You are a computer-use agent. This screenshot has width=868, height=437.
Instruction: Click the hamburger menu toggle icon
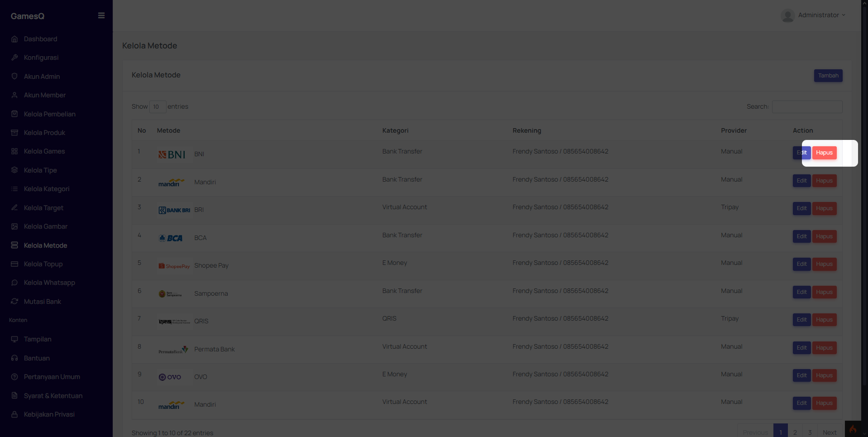pos(101,15)
